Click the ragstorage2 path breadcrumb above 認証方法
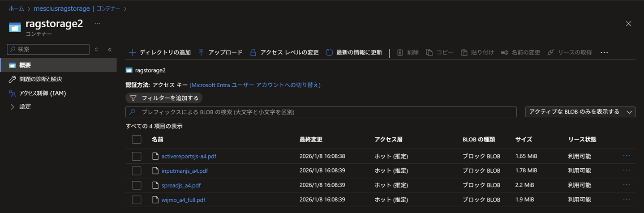644x213 pixels. pos(150,70)
